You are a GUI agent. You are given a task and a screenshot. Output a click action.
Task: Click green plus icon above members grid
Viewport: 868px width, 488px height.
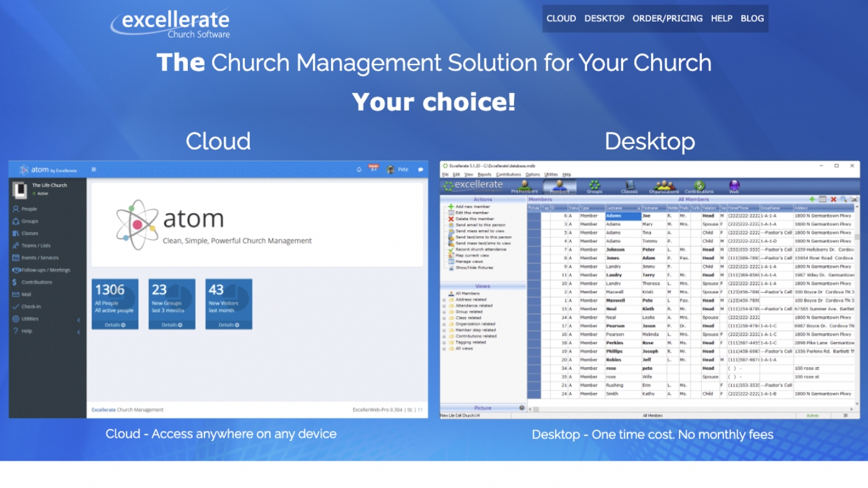(x=812, y=199)
